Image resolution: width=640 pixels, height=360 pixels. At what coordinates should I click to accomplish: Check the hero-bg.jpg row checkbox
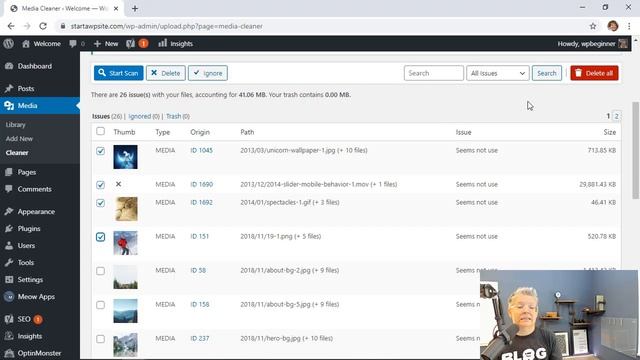(x=100, y=339)
